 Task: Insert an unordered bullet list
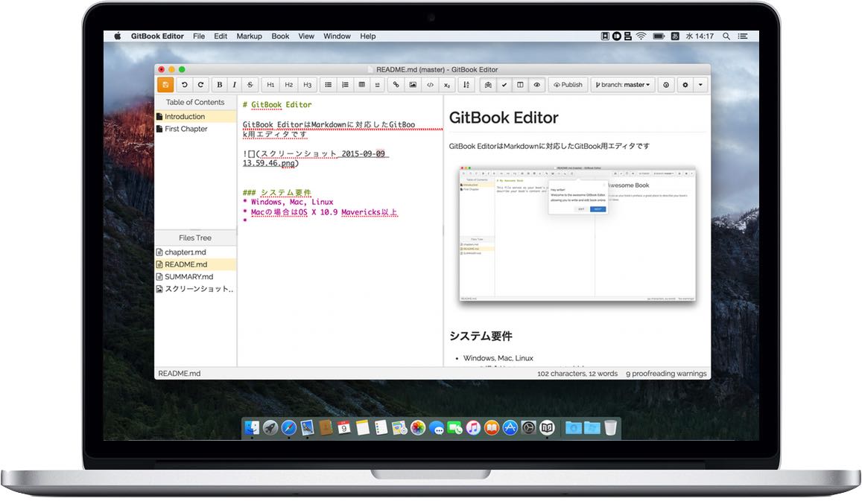(x=329, y=85)
